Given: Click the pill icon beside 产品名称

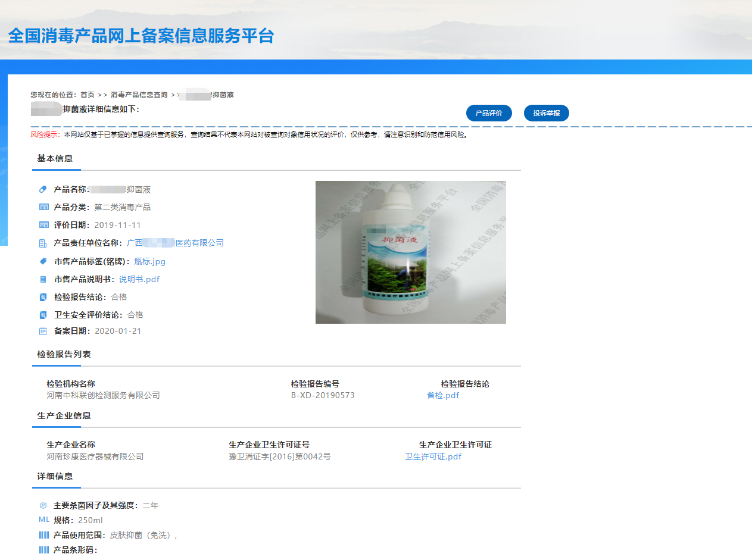Looking at the screenshot, I should click(x=43, y=189).
